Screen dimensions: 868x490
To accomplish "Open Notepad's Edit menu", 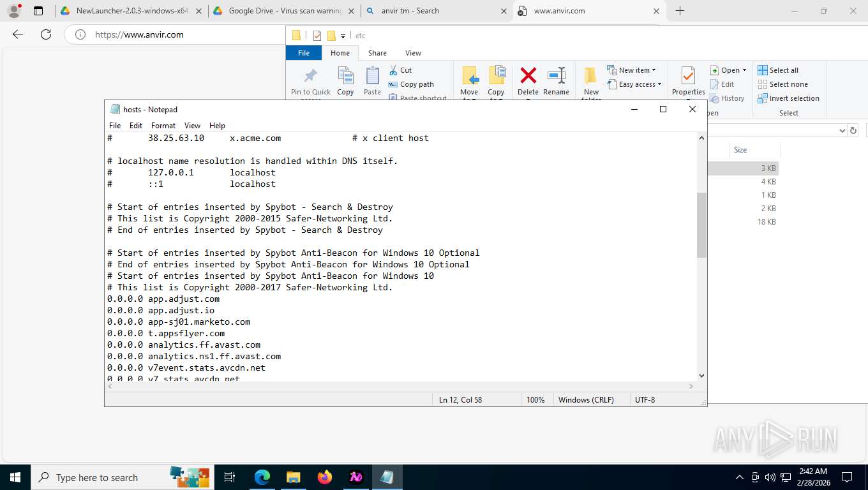I will (x=136, y=126).
